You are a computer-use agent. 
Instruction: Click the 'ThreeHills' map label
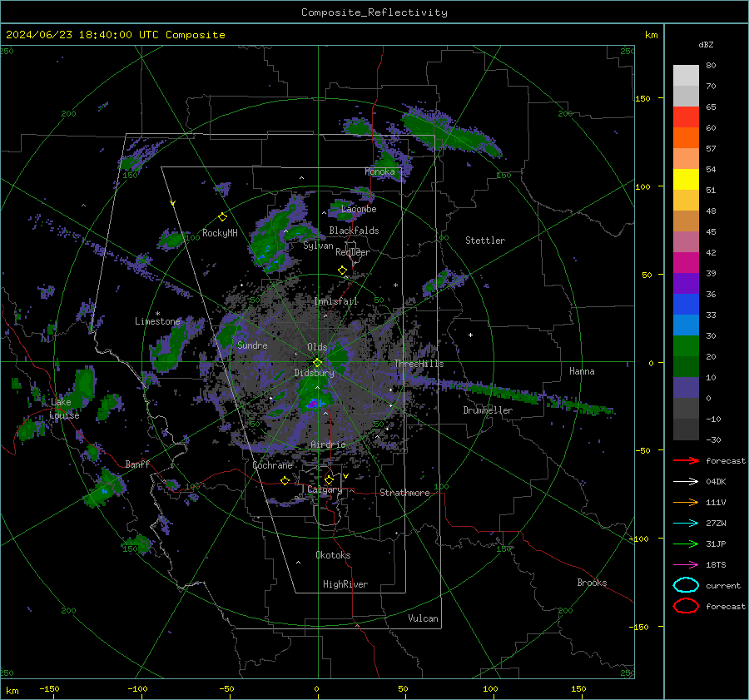coord(419,364)
